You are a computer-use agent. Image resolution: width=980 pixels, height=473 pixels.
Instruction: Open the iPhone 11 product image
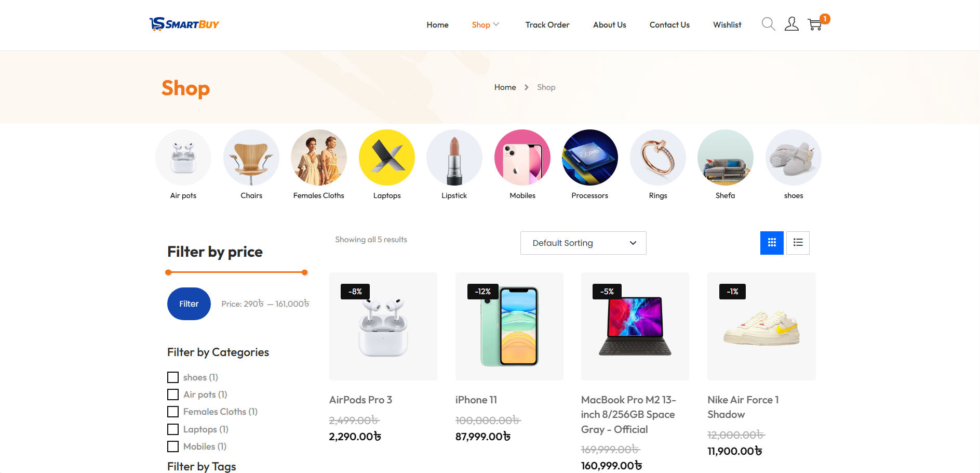[509, 326]
